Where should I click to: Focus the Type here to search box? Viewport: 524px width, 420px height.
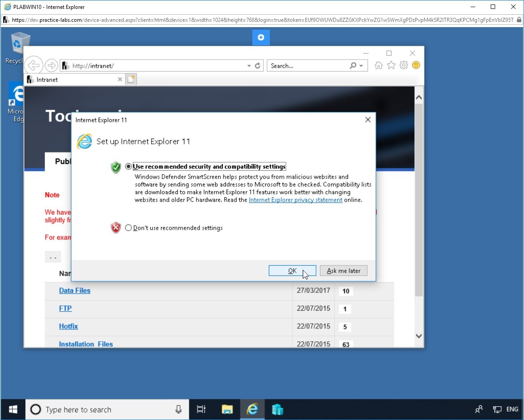coord(107,409)
